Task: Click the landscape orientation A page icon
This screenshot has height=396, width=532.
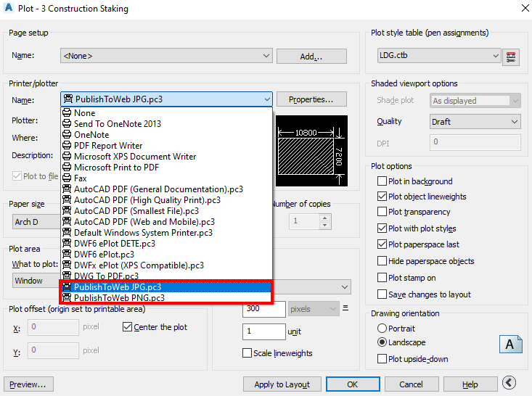Action: pyautogui.click(x=511, y=344)
